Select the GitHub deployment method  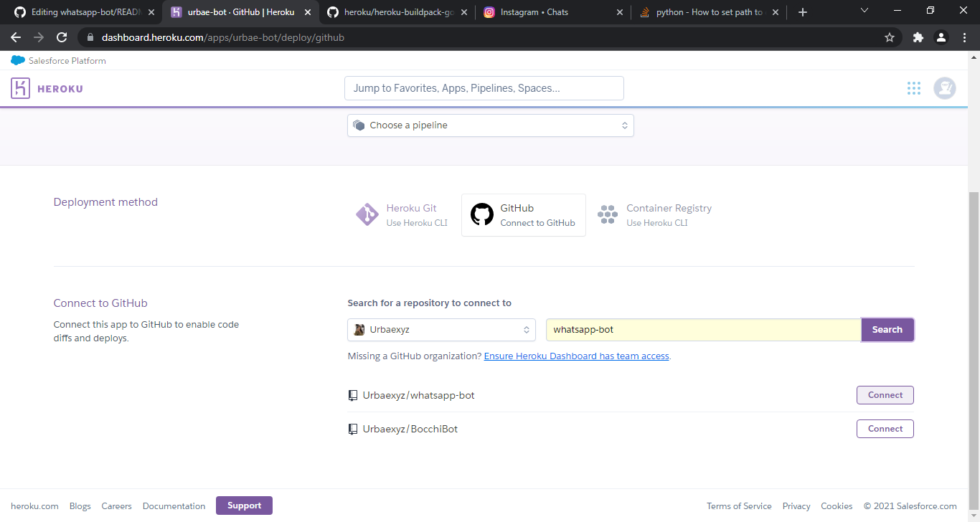pyautogui.click(x=523, y=215)
